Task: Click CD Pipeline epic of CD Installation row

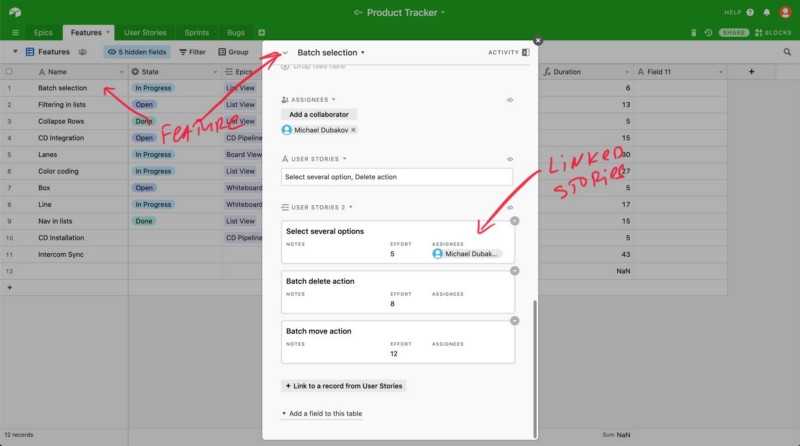Action: point(243,238)
